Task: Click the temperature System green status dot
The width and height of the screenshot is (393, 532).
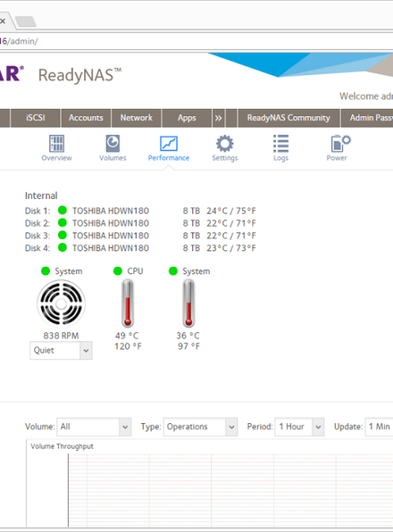Action: [173, 271]
